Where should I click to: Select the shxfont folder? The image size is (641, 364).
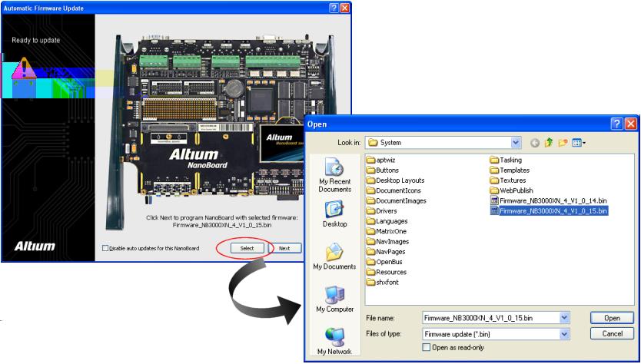[x=383, y=282]
